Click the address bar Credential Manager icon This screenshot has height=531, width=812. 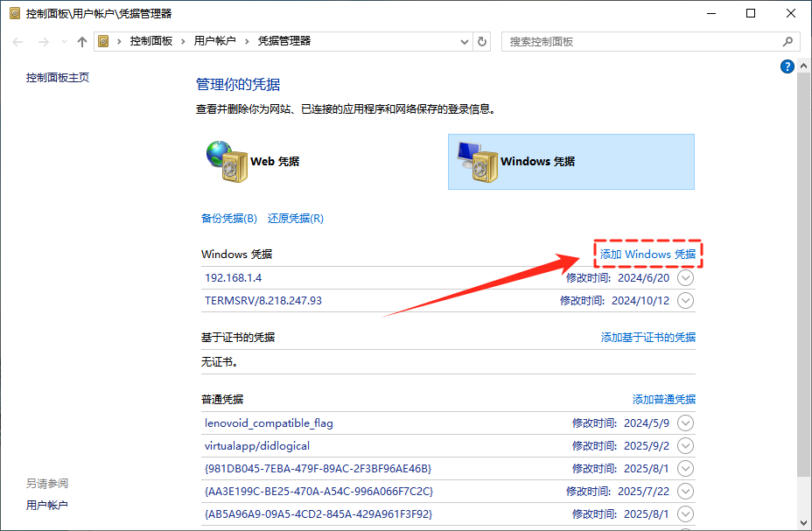pos(103,41)
